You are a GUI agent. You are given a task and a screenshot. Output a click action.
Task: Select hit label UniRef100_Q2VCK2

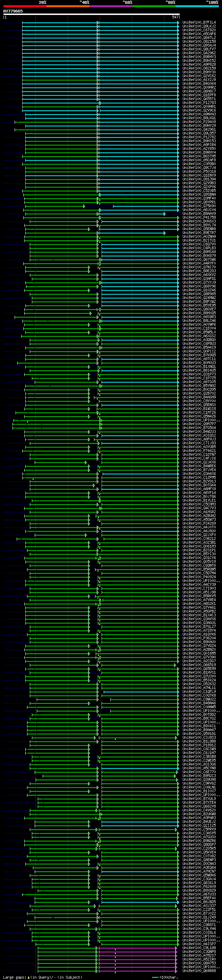coord(199,76)
